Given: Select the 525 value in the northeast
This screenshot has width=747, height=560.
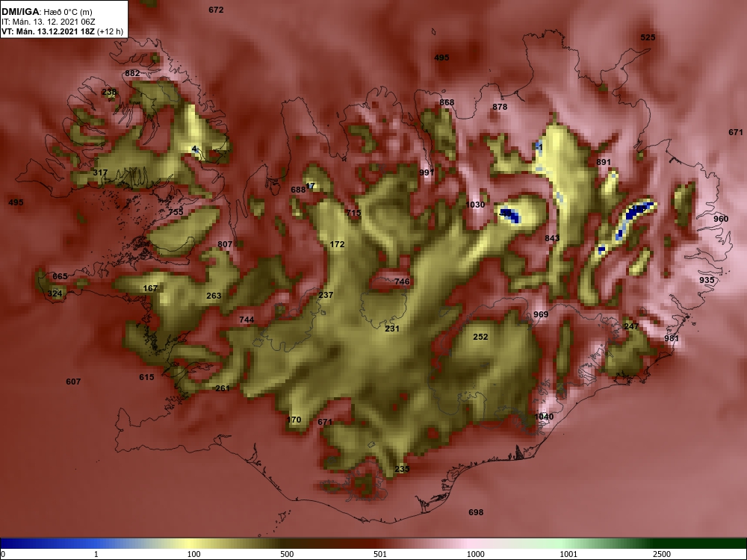Looking at the screenshot, I should tap(648, 37).
